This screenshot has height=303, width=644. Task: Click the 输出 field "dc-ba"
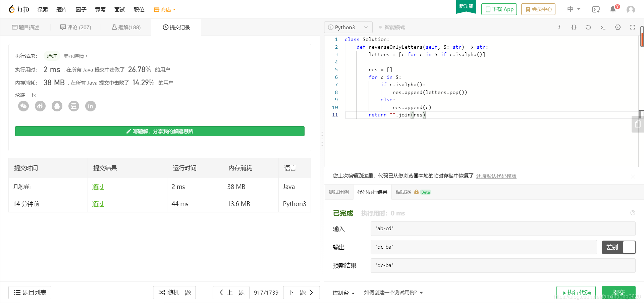[484, 247]
